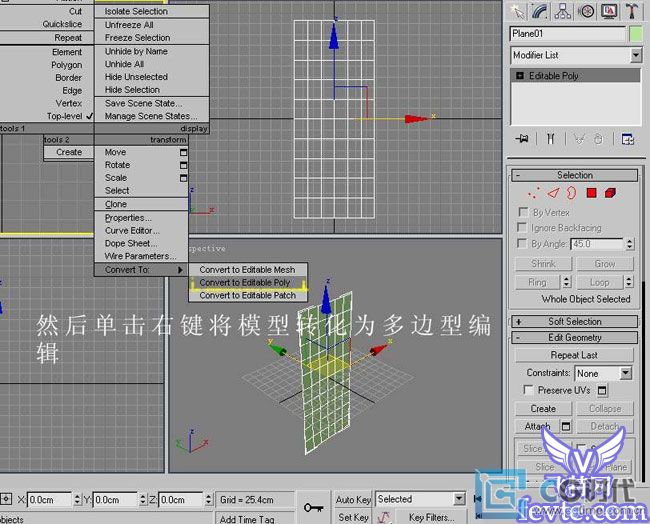Click the green object color swatch

point(636,34)
